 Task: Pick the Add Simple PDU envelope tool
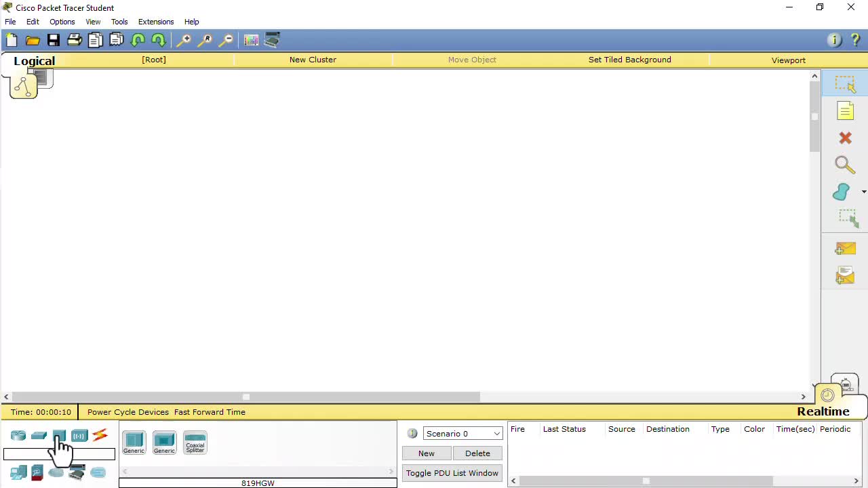[x=845, y=248]
